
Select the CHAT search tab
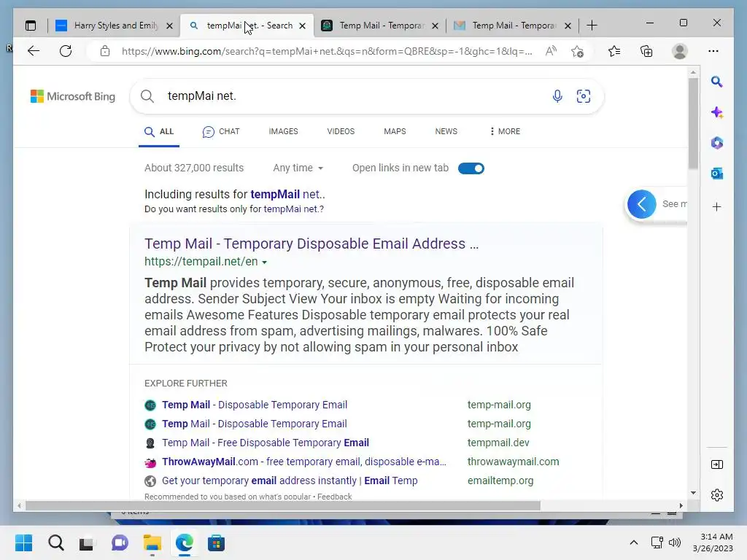click(221, 131)
